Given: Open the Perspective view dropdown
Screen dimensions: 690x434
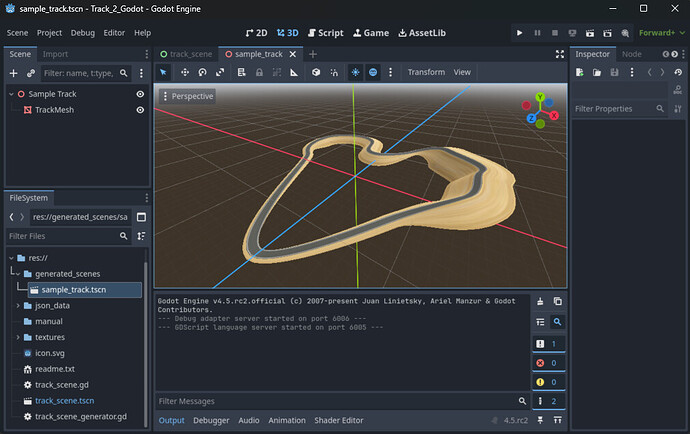Looking at the screenshot, I should [186, 96].
